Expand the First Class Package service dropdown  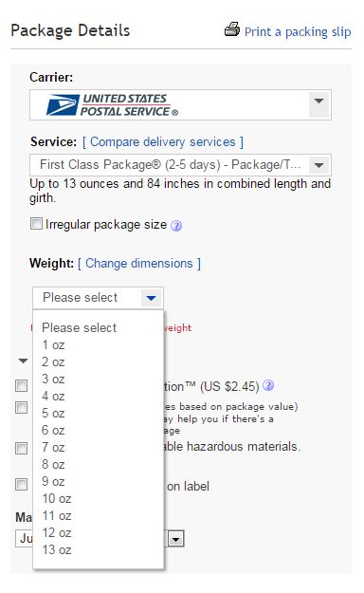[x=319, y=165]
